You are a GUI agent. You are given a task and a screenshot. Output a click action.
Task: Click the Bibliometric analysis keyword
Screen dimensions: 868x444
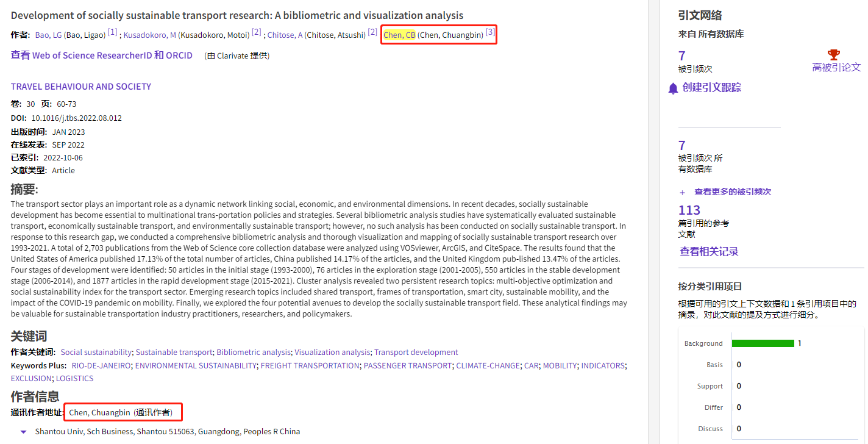tap(254, 353)
